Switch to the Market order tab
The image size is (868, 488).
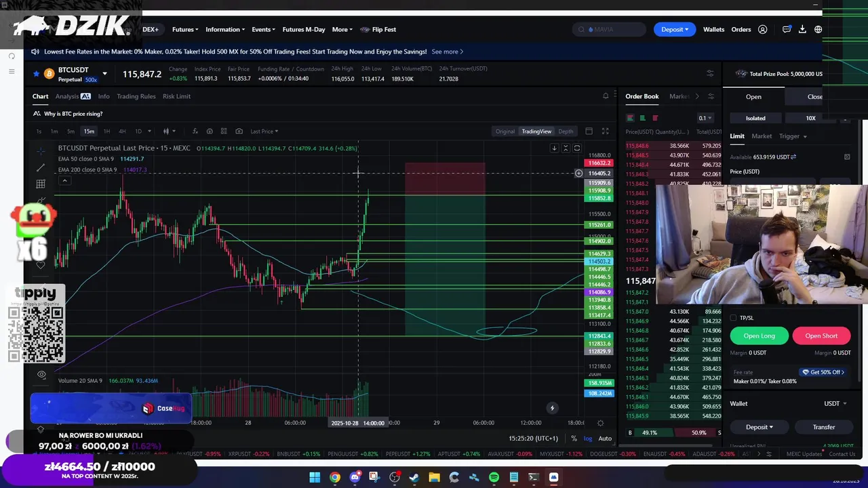tap(762, 136)
